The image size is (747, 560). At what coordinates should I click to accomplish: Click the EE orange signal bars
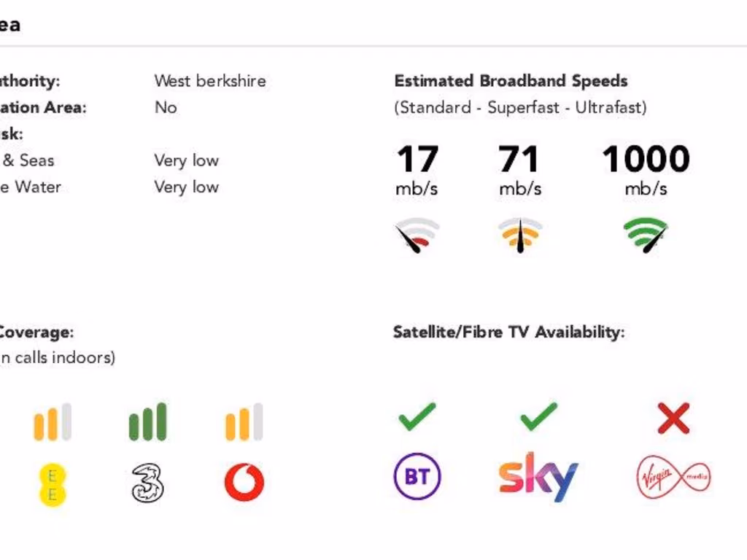pos(53,422)
